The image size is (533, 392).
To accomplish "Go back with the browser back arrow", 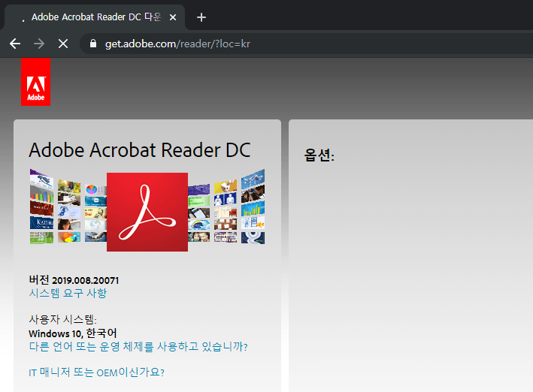I will tap(15, 44).
